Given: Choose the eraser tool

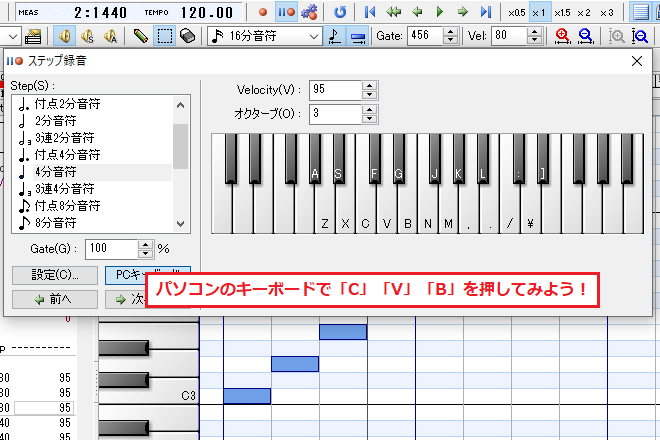Looking at the screenshot, I should coord(187,36).
